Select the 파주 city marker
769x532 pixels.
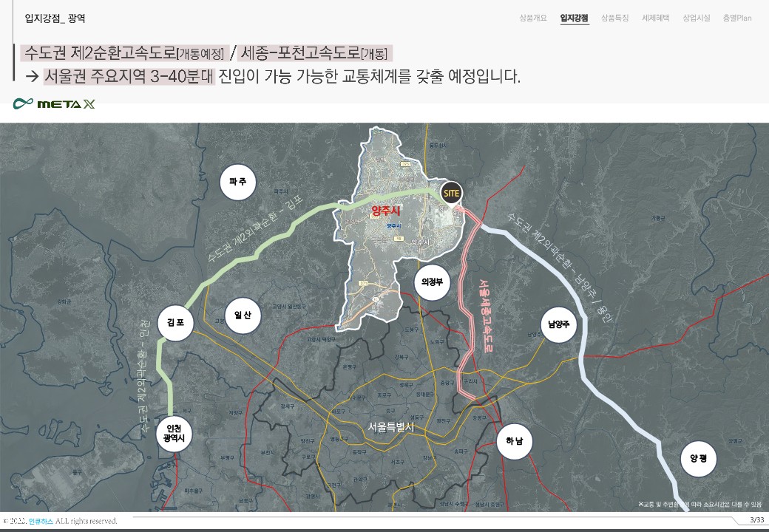(x=238, y=181)
